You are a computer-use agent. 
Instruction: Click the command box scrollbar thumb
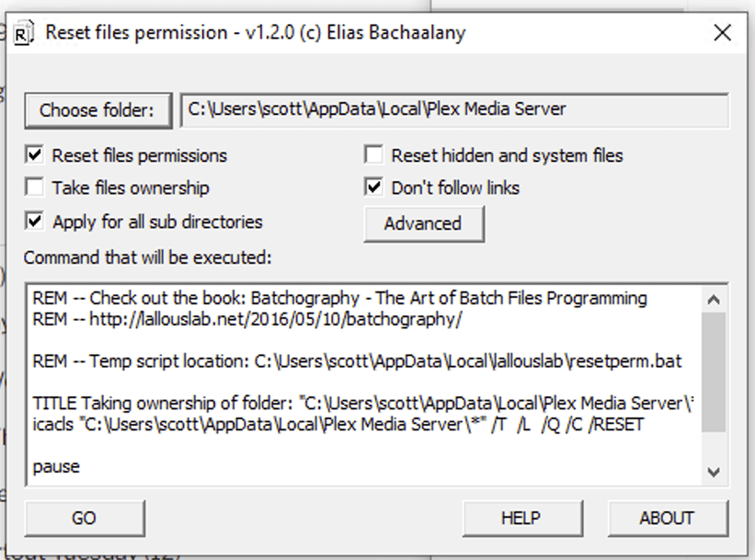pyautogui.click(x=714, y=372)
